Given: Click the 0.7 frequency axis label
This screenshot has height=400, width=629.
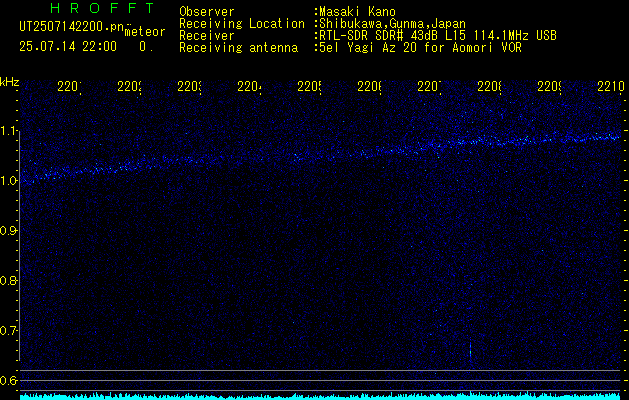Looking at the screenshot, I should [x=9, y=330].
